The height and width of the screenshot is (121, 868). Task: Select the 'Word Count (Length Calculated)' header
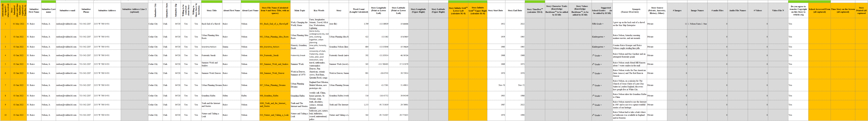click(x=359, y=10)
